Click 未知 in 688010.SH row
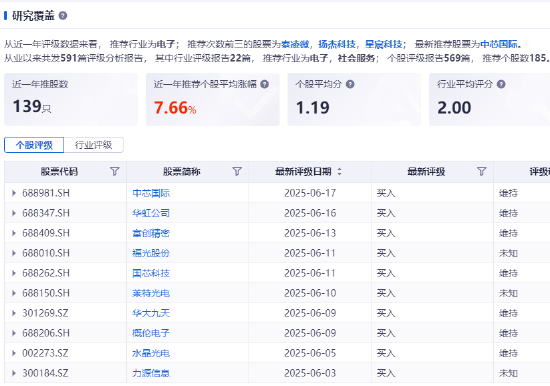The image size is (550, 386). click(508, 253)
